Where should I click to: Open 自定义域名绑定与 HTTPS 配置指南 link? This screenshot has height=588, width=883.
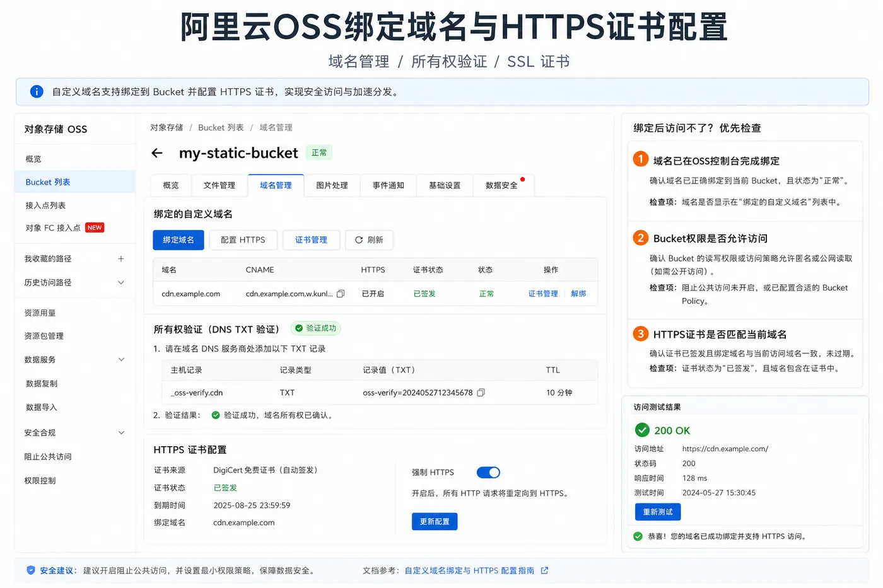469,570
